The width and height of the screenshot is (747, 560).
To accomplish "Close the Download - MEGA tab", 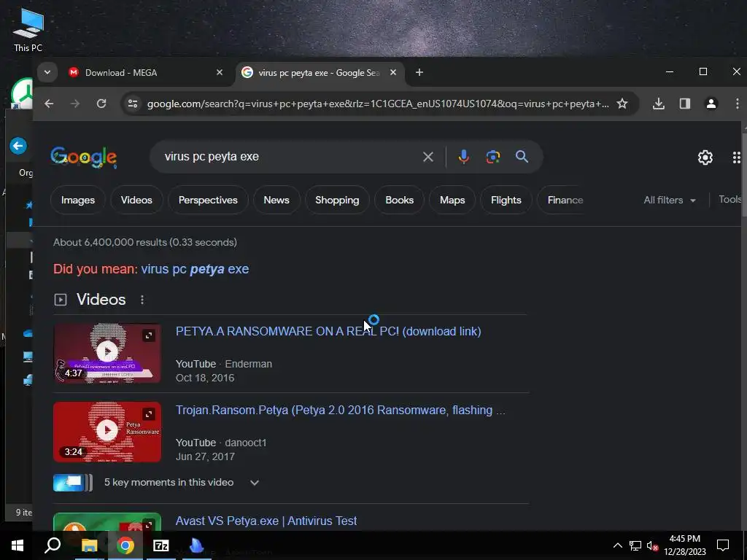I will (220, 72).
